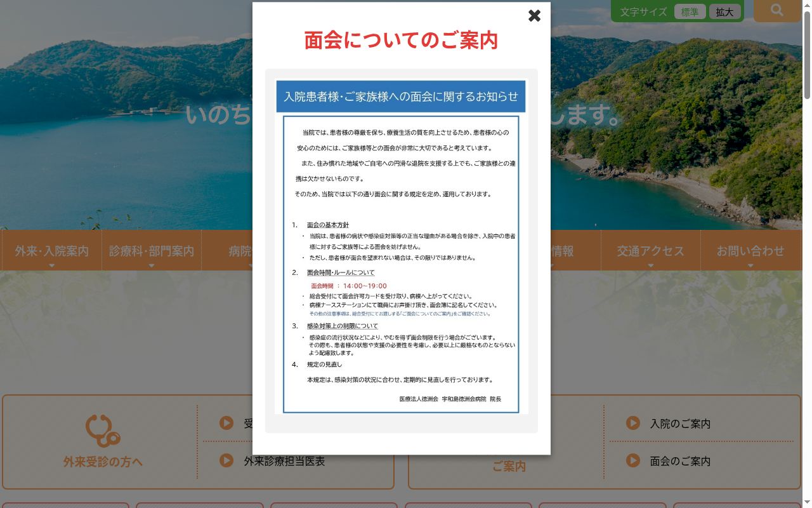Open the 外来診療担当医表 link
This screenshot has width=812, height=508.
284,462
